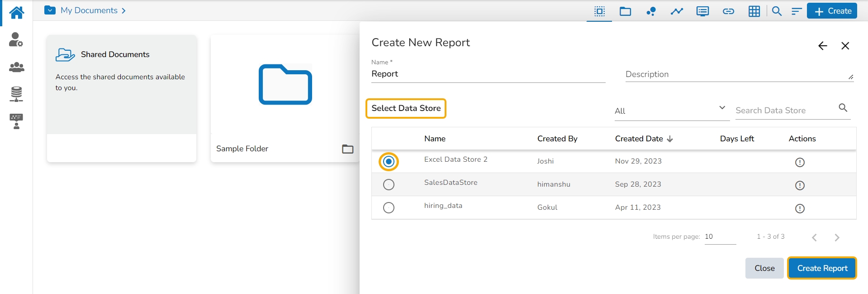Click the Close button in dialog
Viewport: 868px width, 294px height.
click(x=764, y=268)
